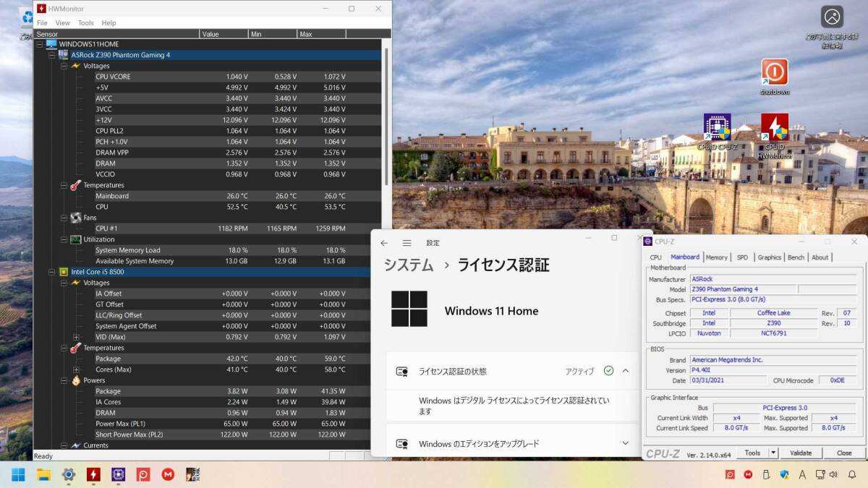Switch to the Memory tab in CPU-Z
868x488 pixels.
coord(716,257)
